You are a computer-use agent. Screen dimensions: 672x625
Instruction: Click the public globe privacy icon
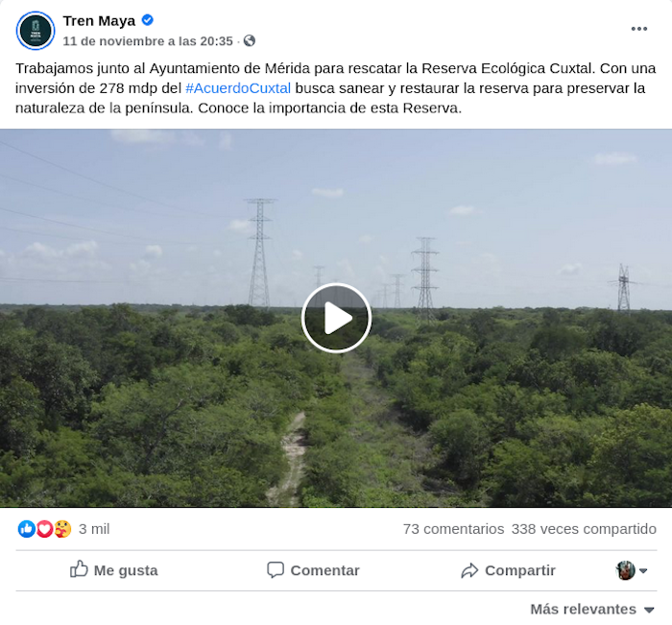click(x=249, y=40)
